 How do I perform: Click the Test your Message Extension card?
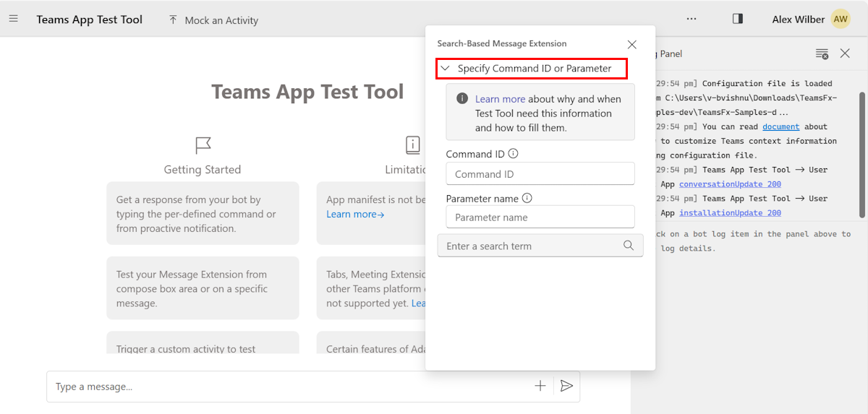pos(203,288)
